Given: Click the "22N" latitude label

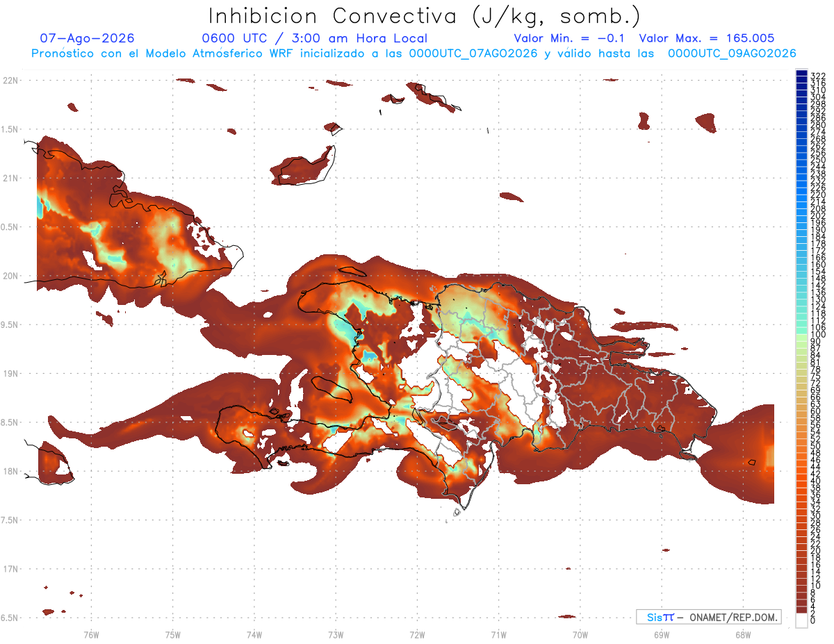Looking at the screenshot, I should (x=12, y=81).
